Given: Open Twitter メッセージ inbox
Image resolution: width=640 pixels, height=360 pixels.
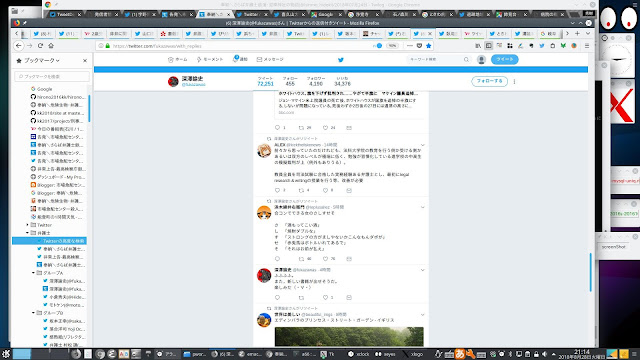Looking at the screenshot, I should click(270, 59).
